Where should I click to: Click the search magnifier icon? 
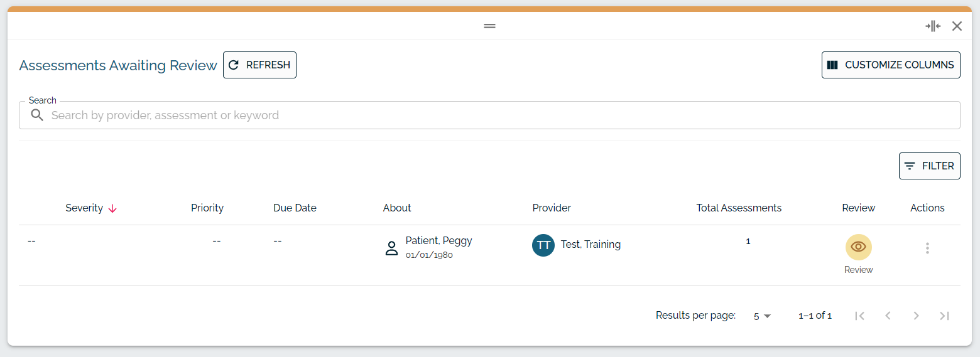pos(37,115)
